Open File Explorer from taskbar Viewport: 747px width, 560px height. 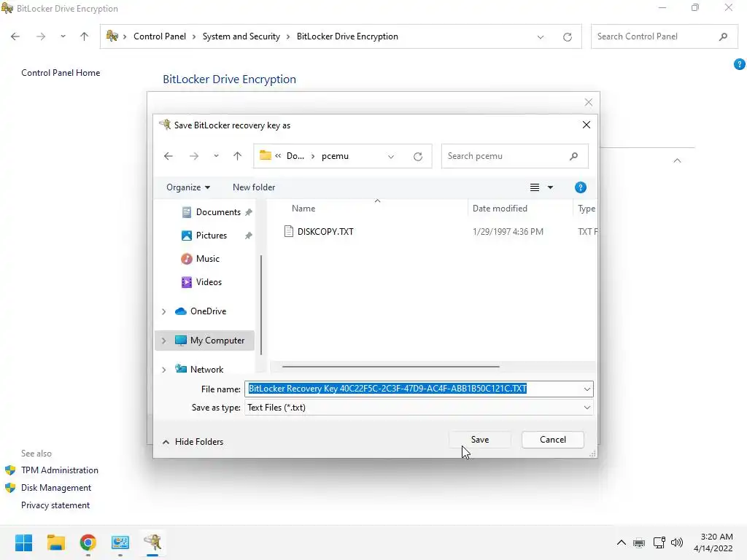[x=55, y=542]
